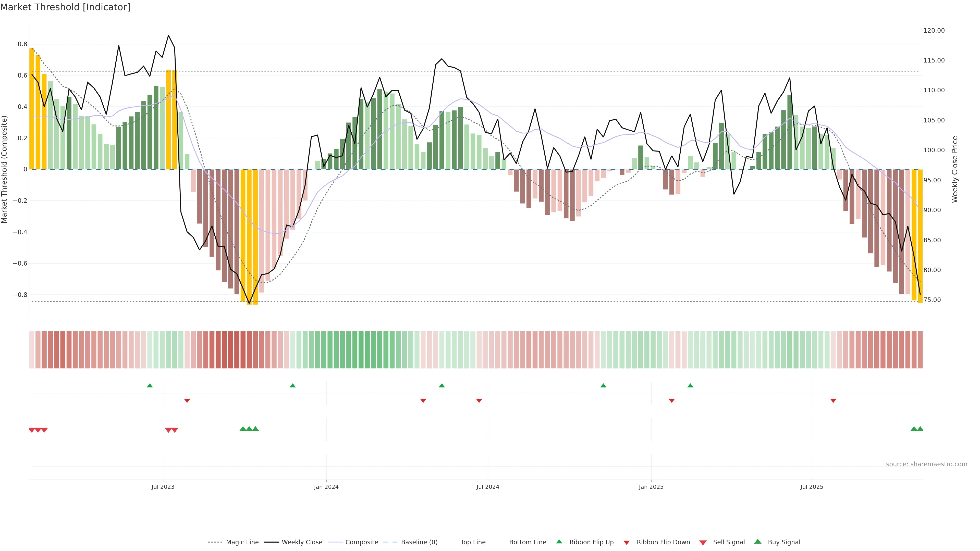The image size is (980, 551).
Task: Click the Ribbon Flip Up legend triangle
Action: 559,542
